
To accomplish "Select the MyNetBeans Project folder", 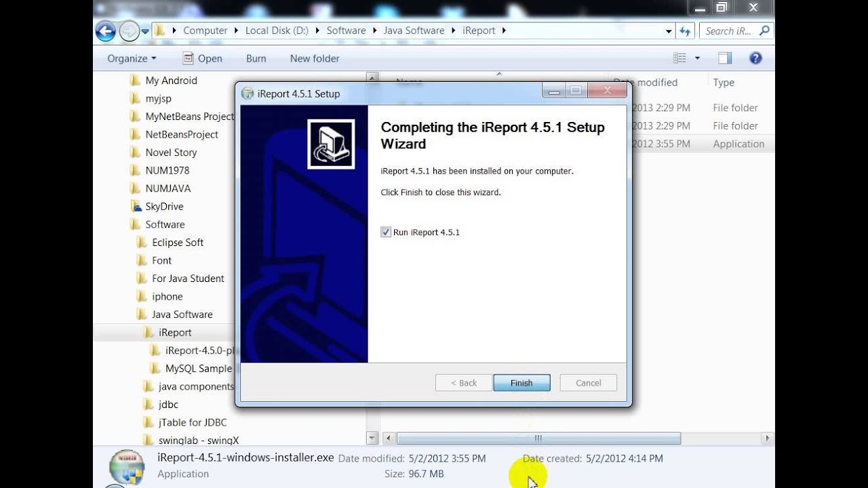I will point(190,116).
